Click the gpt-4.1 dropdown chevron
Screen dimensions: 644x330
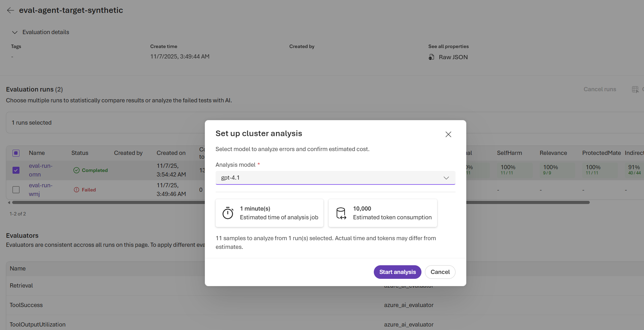pos(446,178)
